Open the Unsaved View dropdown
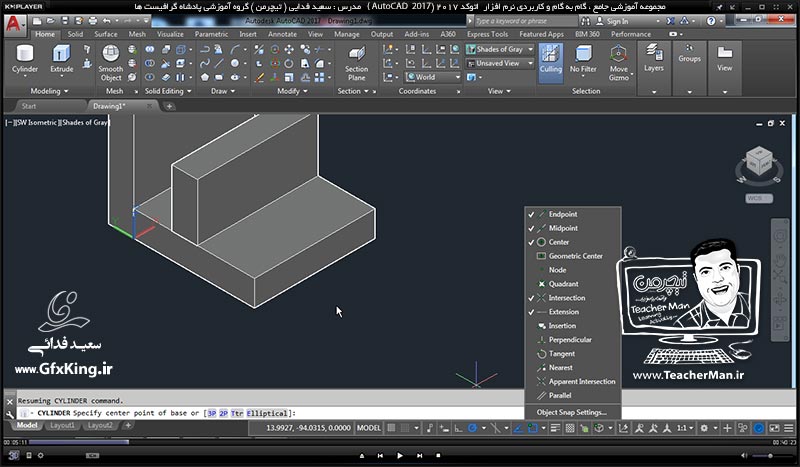The height and width of the screenshot is (467, 800). (x=500, y=63)
